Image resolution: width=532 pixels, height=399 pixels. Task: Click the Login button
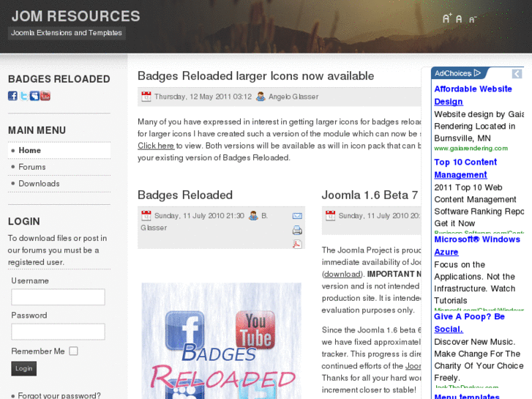(x=23, y=368)
